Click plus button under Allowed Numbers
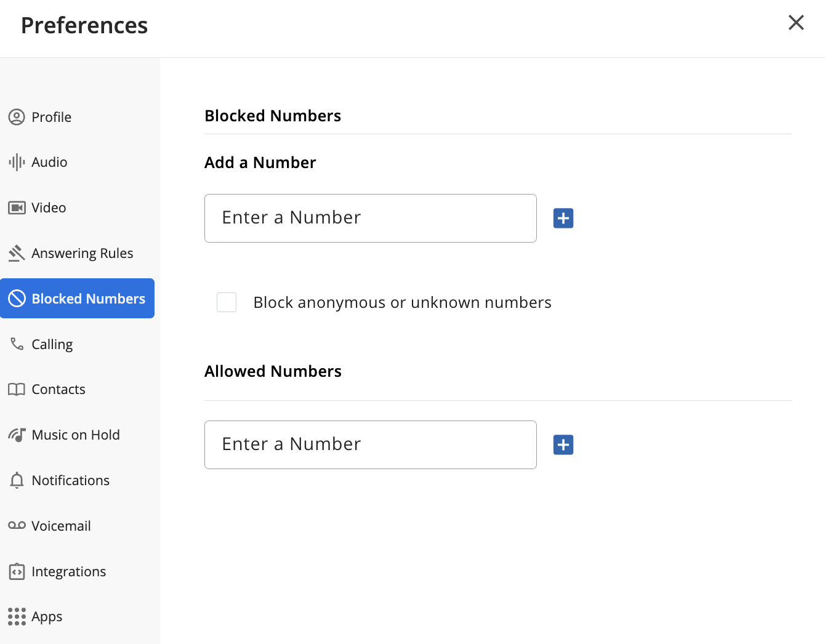 pos(563,445)
